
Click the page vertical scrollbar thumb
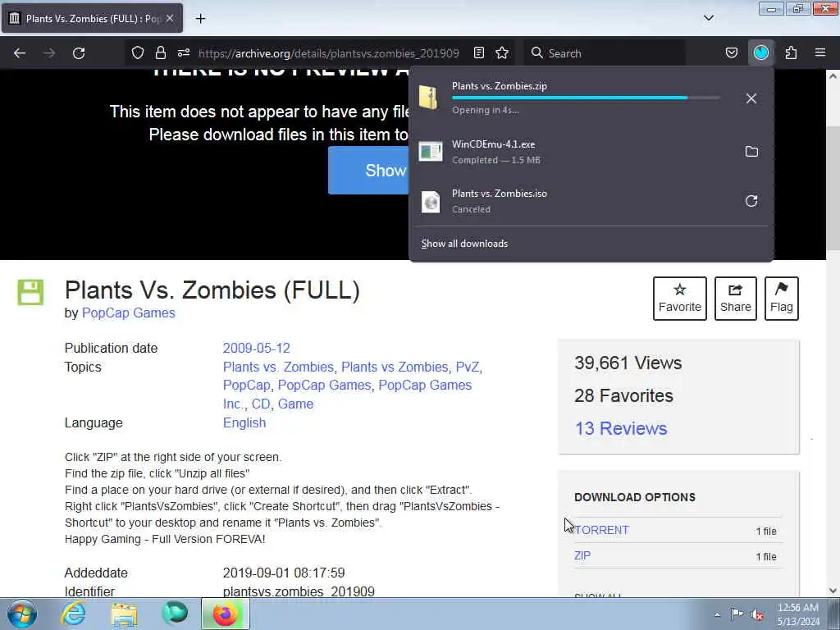click(833, 188)
